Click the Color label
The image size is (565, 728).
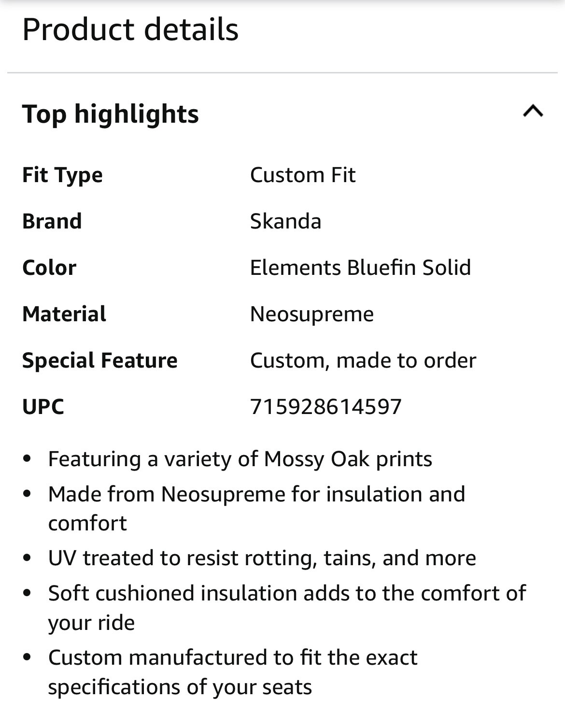(x=49, y=268)
